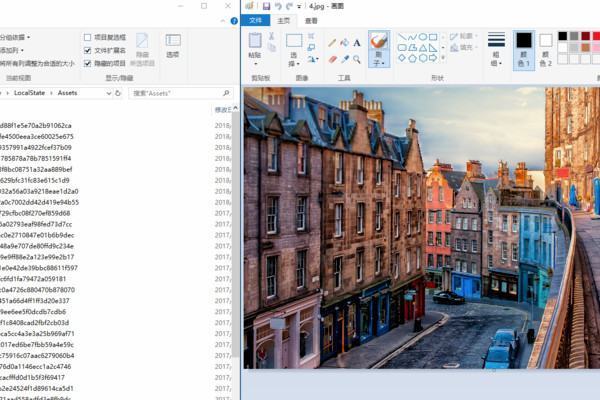Click the Crop icon in Paint's image group
The width and height of the screenshot is (600, 400).
pos(311,36)
